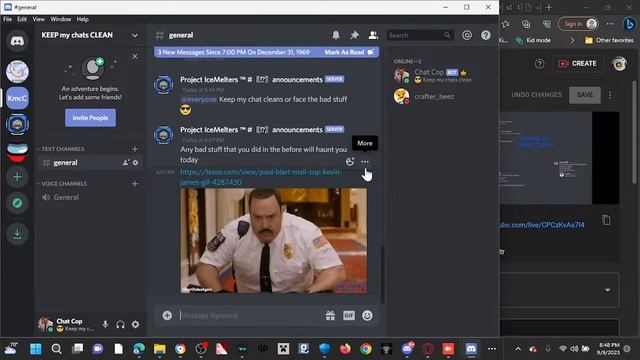The image size is (640, 360).
Task: Click the Search box in Discord header
Action: click(420, 36)
